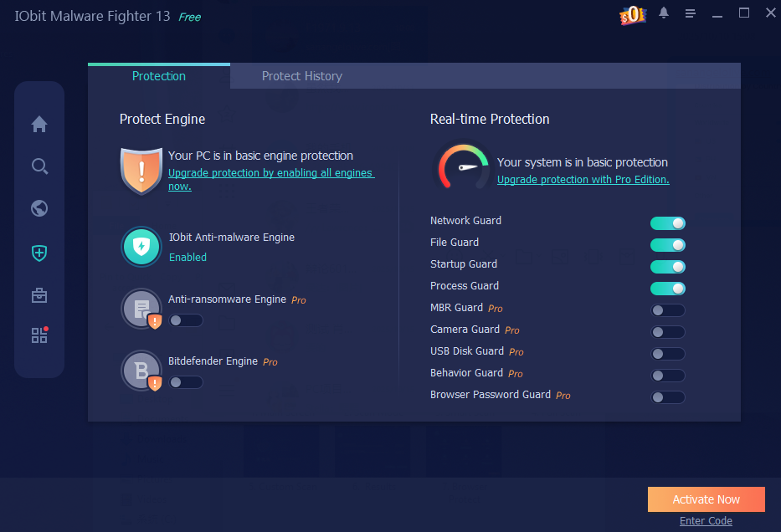The width and height of the screenshot is (781, 532).
Task: Click the notification bell icon
Action: tap(664, 13)
